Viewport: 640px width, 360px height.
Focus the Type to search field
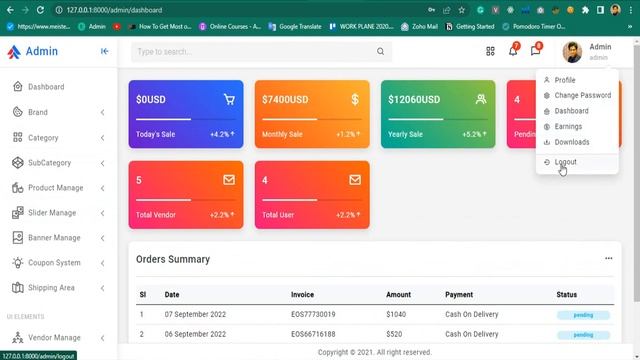(x=261, y=51)
